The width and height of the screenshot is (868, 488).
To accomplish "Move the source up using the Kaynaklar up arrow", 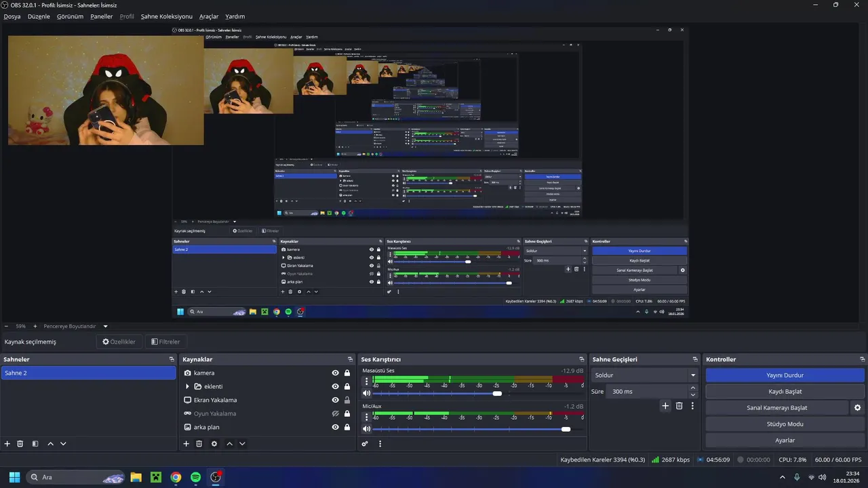I will (x=229, y=444).
